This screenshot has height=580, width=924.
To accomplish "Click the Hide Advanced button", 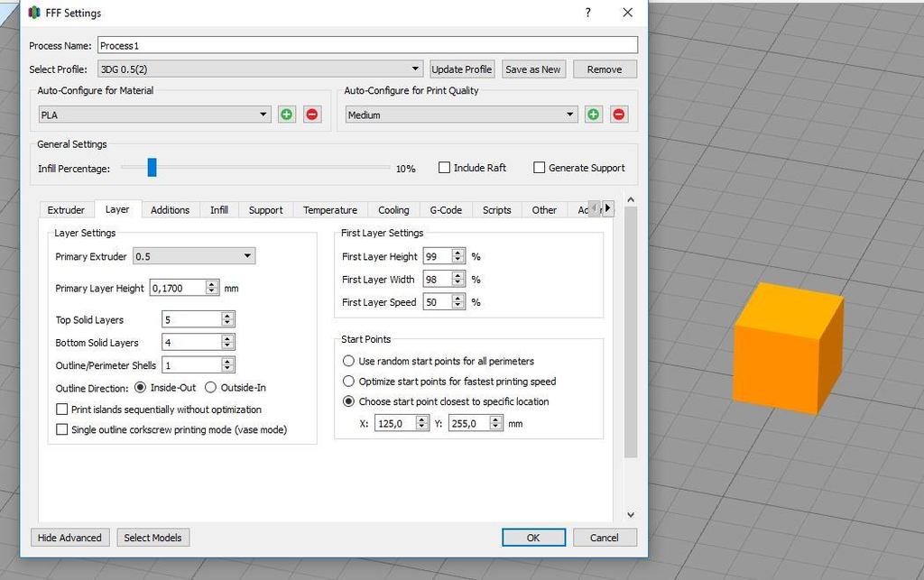I will [69, 538].
